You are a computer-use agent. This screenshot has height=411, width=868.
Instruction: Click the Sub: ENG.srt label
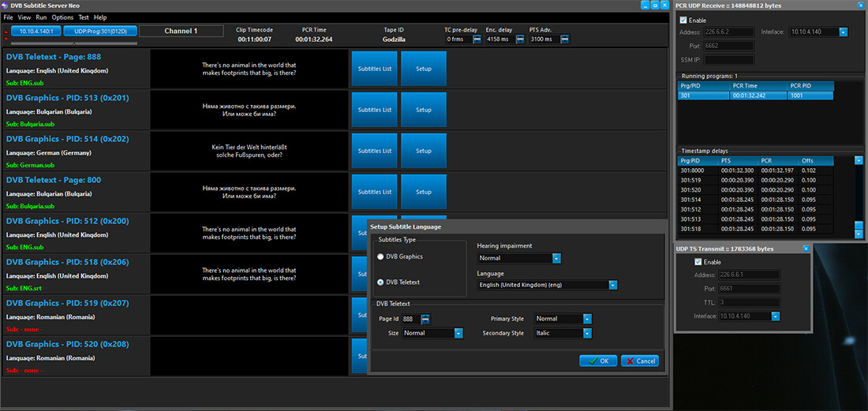tap(24, 288)
